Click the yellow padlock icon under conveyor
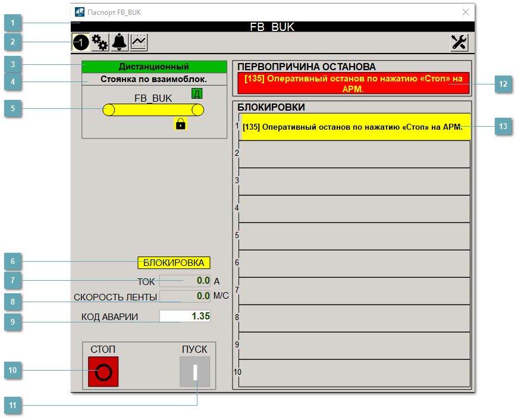The width and height of the screenshot is (518, 420). click(x=180, y=124)
